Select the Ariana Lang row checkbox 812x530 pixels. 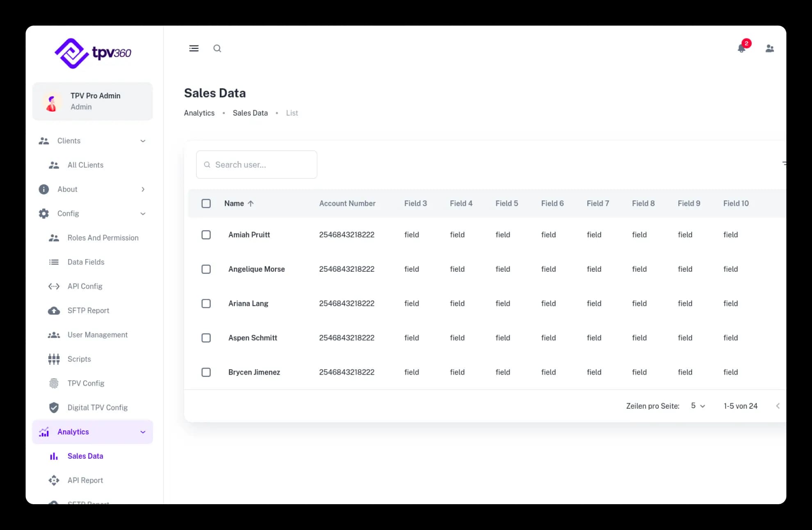(206, 304)
